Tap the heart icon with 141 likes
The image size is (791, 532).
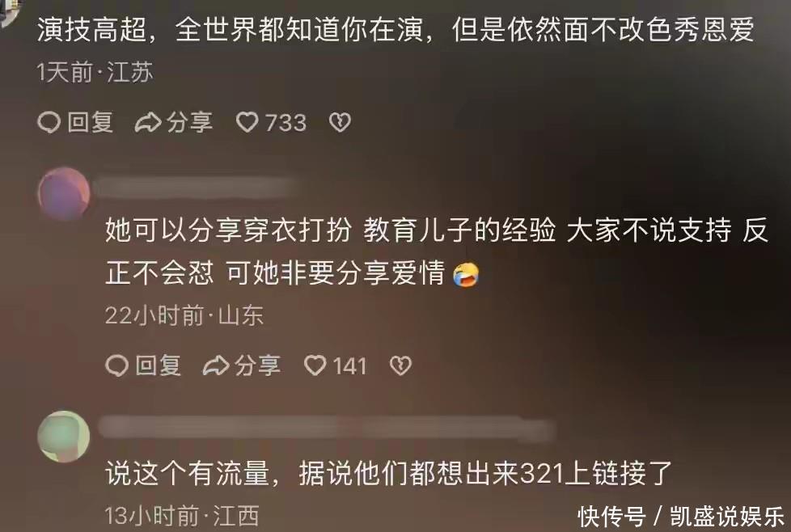pyautogui.click(x=315, y=365)
